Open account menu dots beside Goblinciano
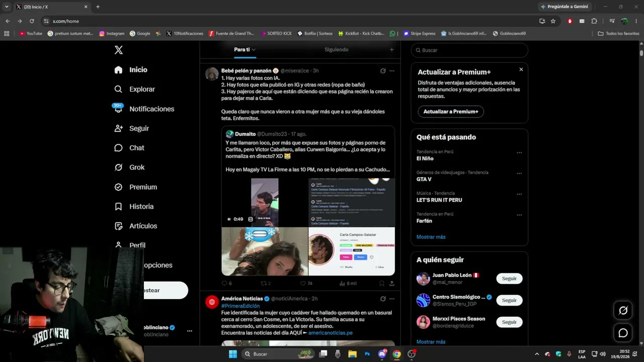The width and height of the screenshot is (644, 362). click(190, 331)
